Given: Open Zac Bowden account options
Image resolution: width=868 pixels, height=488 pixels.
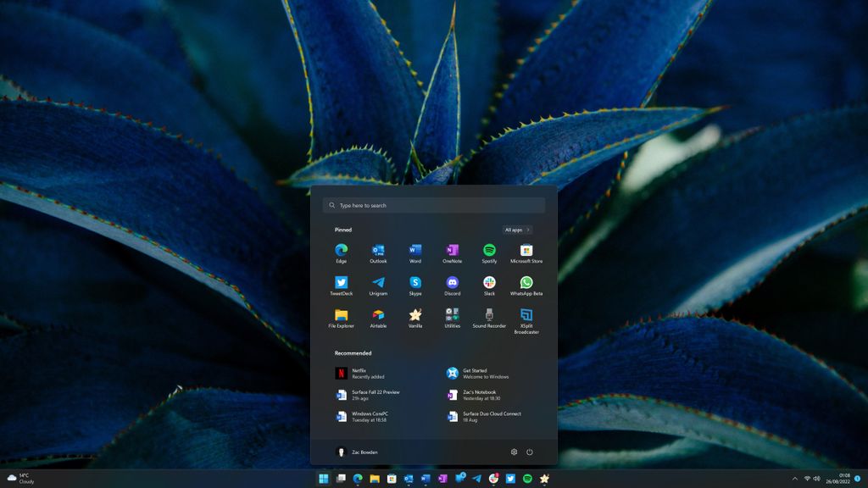Looking at the screenshot, I should pos(352,452).
